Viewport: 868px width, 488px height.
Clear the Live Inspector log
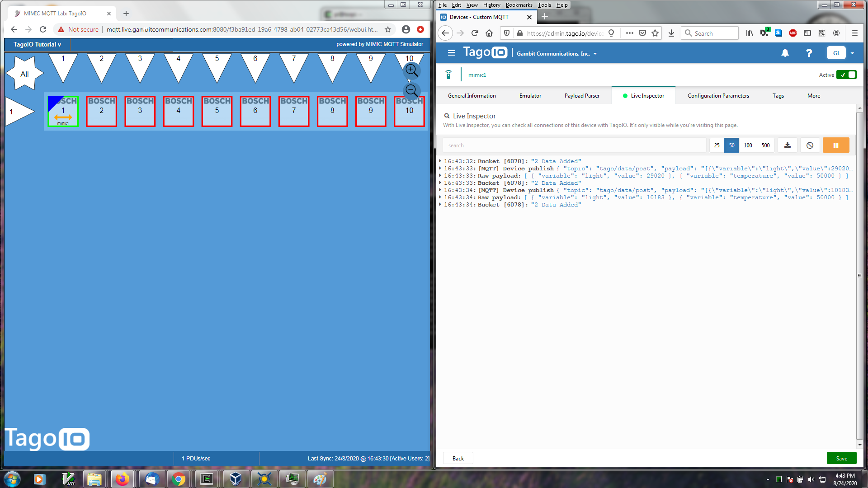pyautogui.click(x=810, y=145)
